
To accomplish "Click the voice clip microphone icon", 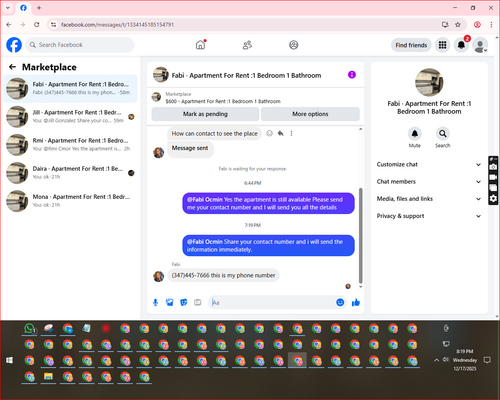I will 155,302.
